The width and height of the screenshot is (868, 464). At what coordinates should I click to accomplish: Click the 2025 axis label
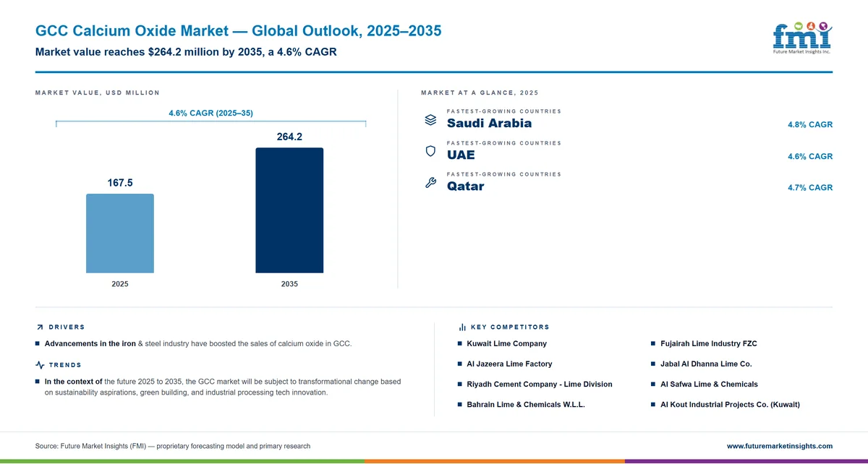(120, 284)
